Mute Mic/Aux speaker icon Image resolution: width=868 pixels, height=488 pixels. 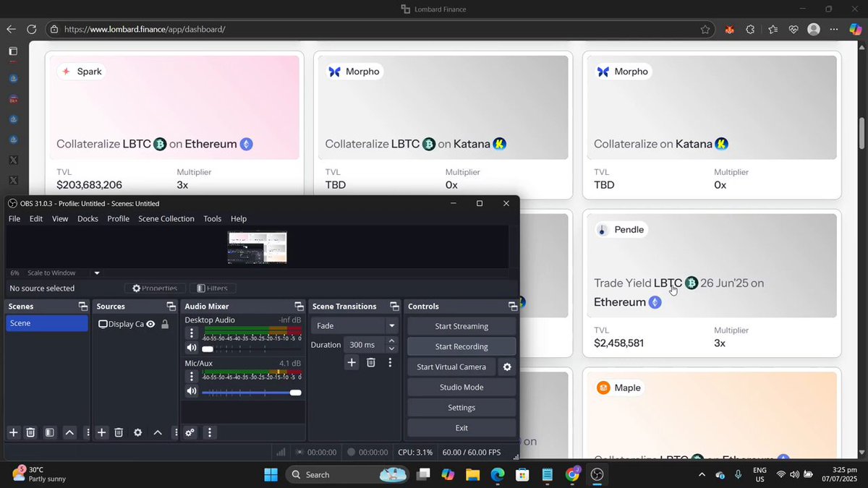pyautogui.click(x=191, y=391)
